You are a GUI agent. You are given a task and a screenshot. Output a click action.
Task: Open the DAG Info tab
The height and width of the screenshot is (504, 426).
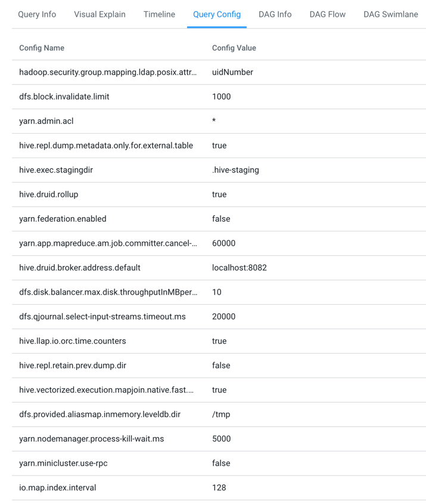(275, 14)
